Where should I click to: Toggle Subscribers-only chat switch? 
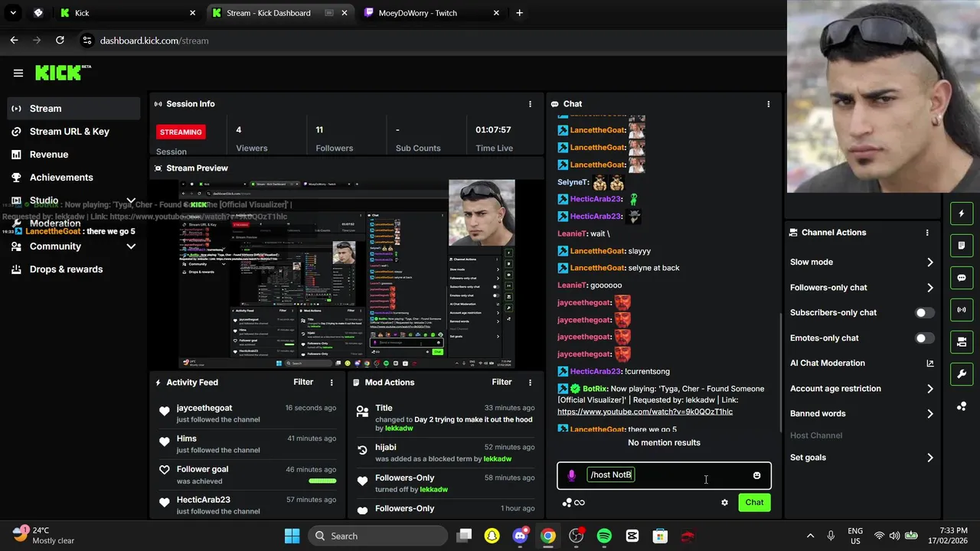click(925, 313)
